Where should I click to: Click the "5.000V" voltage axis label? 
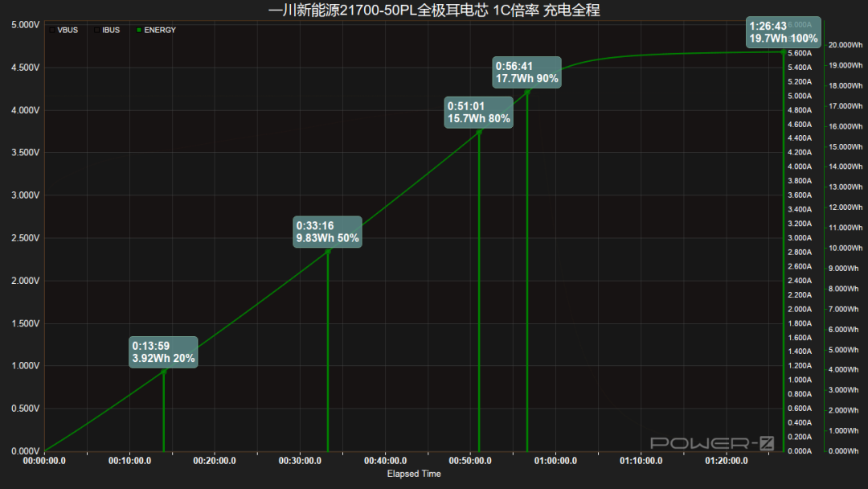(x=26, y=25)
